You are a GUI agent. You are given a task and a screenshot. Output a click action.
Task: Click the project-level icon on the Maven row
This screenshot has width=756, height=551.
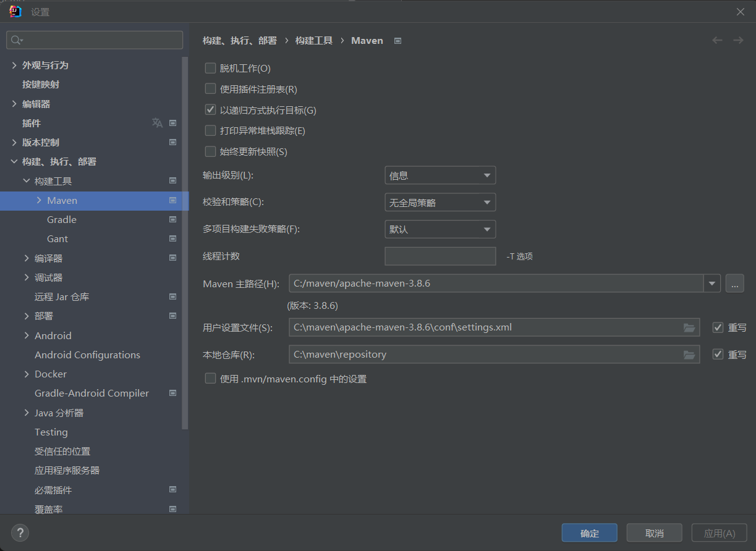click(x=173, y=200)
